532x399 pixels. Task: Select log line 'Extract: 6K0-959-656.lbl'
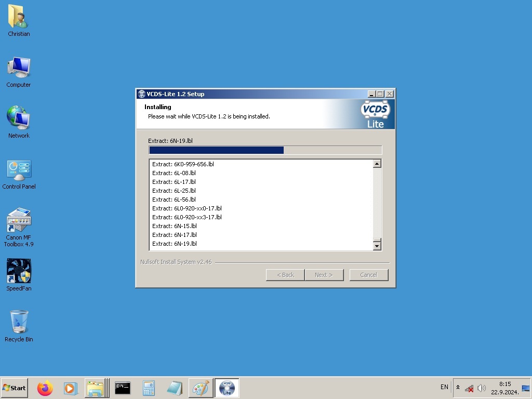(183, 164)
